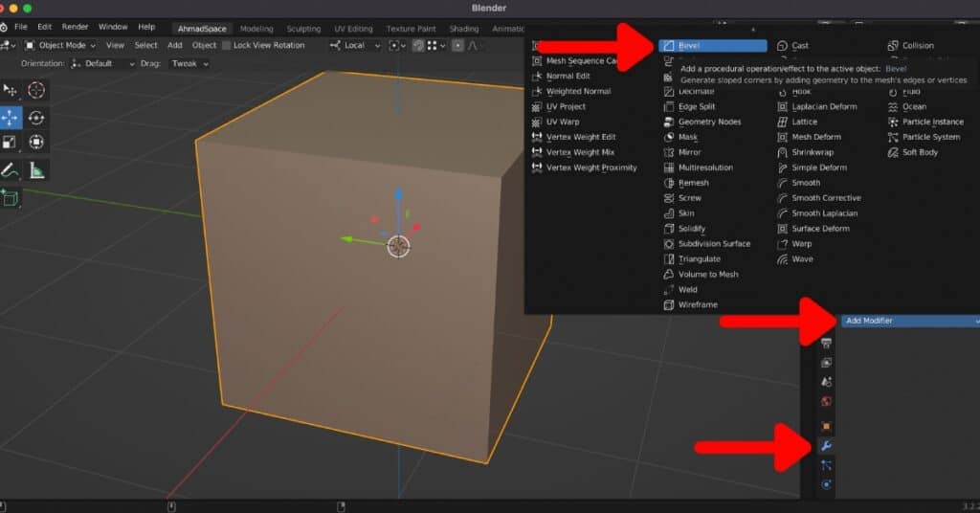The image size is (980, 513).
Task: Open the Object Mode dropdown
Action: click(x=59, y=45)
